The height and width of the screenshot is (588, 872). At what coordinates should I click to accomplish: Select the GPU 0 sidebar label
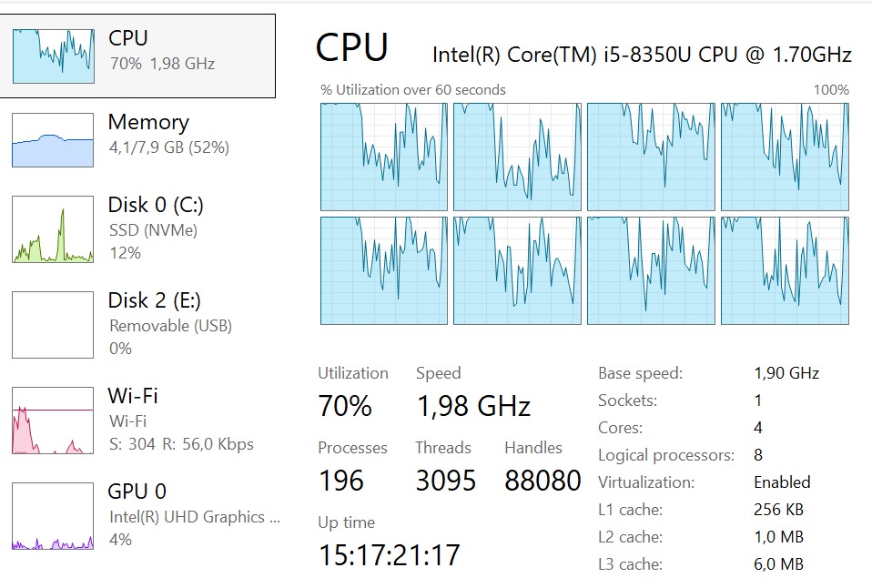click(137, 492)
